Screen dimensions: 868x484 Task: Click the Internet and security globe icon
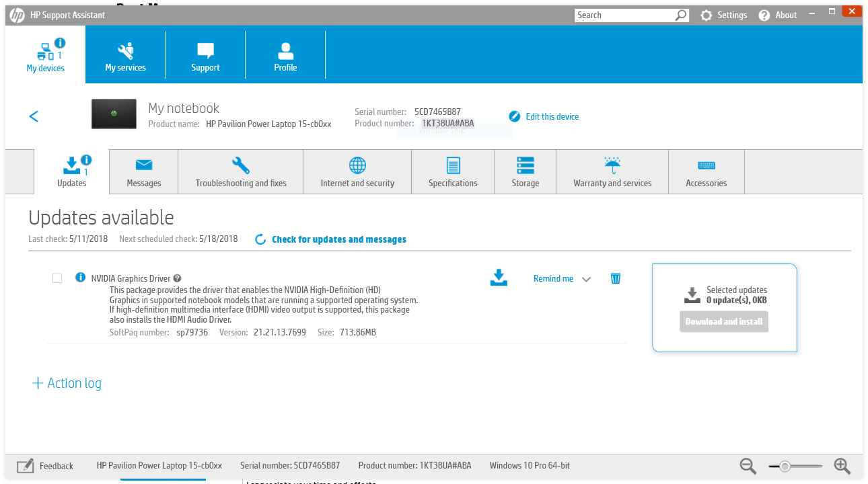357,165
